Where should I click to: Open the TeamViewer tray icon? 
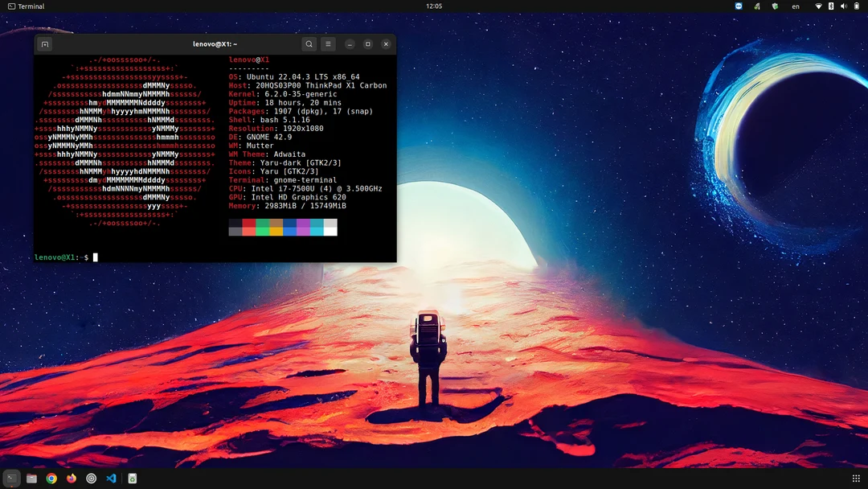click(739, 6)
